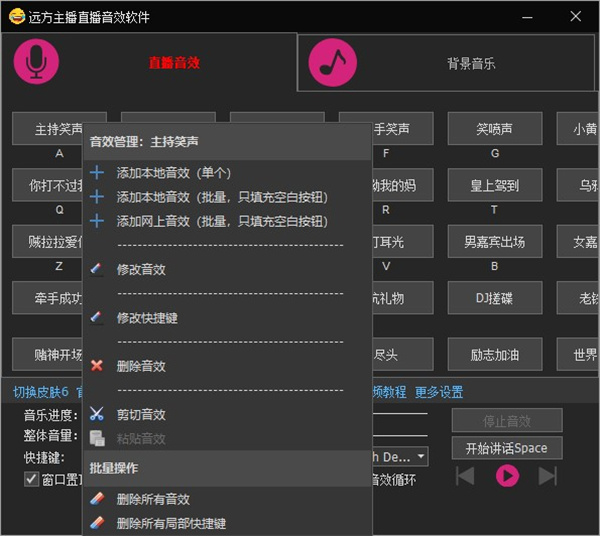Click plus icon beside 添加本地音效（单个）
This screenshot has width=600, height=536.
point(97,173)
